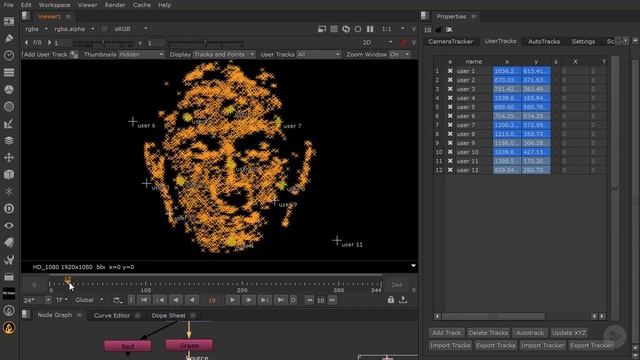
Task: Open the Thumbnails Hidden dropdown
Action: click(141, 54)
